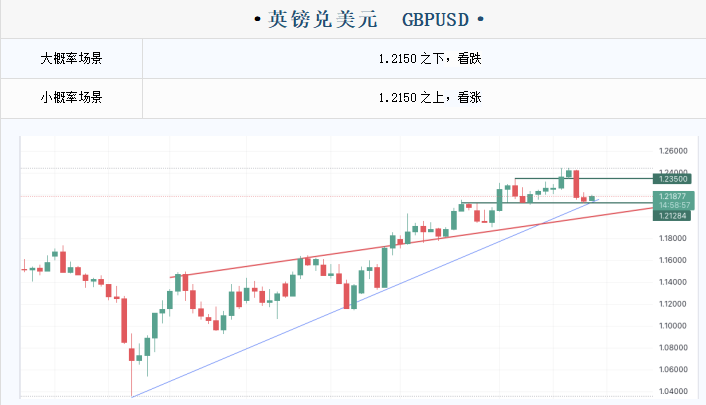Viewport: 706px width, 405px height.
Task: Click the 1.14000 axis value
Action: click(x=673, y=282)
